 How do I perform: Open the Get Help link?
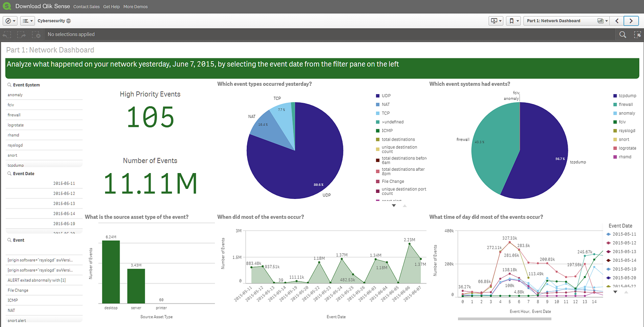coord(111,7)
